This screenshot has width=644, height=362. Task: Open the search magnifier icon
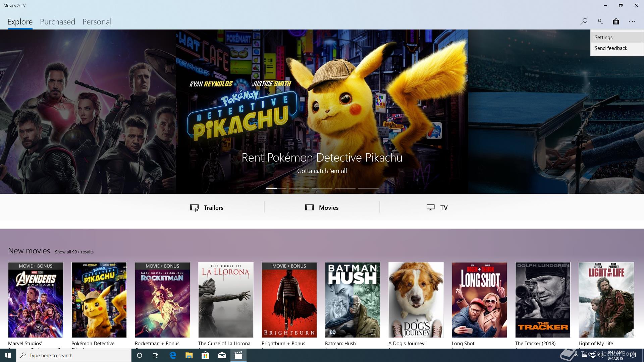[x=584, y=21]
